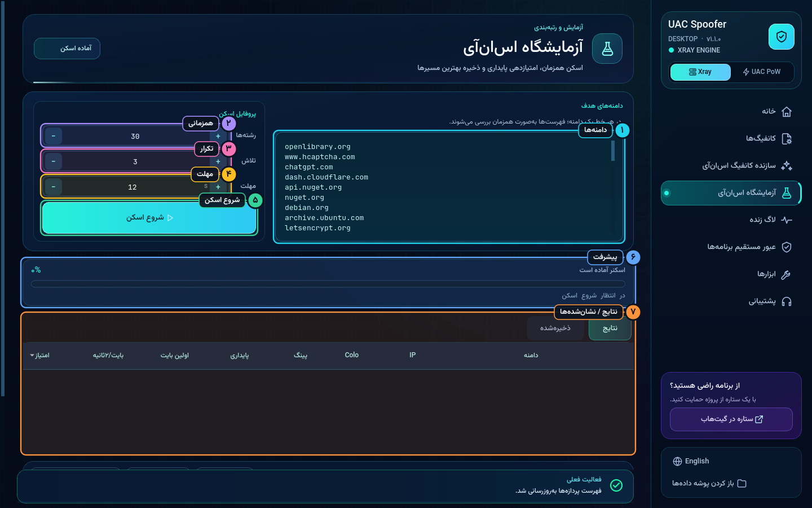Switch engine to UAC PoW mode
Screen dimensions: 812x508
point(762,72)
